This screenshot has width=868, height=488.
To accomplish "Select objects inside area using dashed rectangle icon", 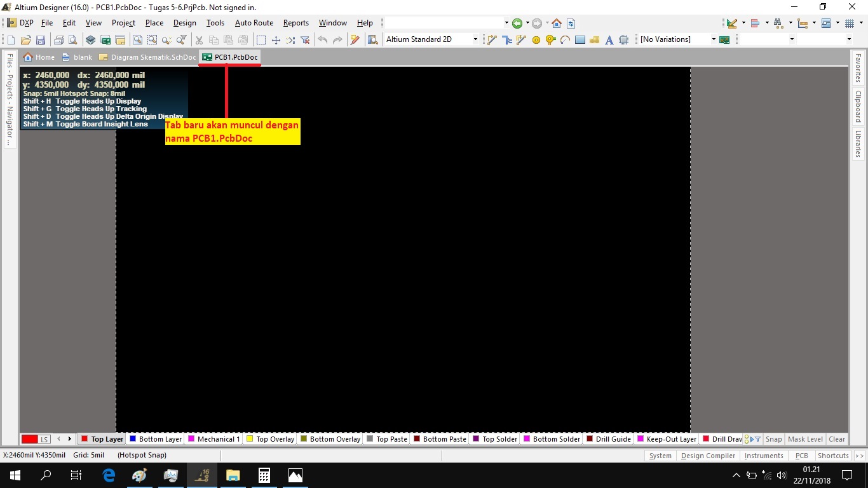I will [x=261, y=39].
